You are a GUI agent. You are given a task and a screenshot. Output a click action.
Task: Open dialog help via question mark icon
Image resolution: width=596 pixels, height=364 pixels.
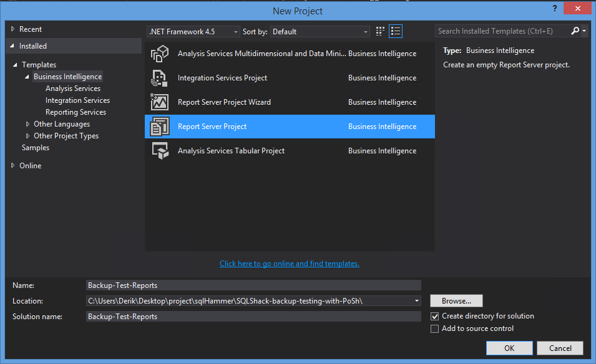click(555, 8)
